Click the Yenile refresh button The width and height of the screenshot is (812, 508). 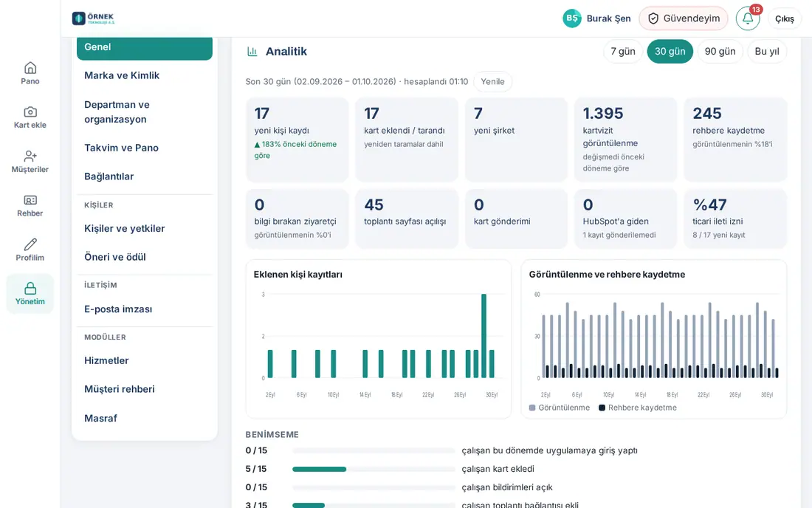click(492, 82)
